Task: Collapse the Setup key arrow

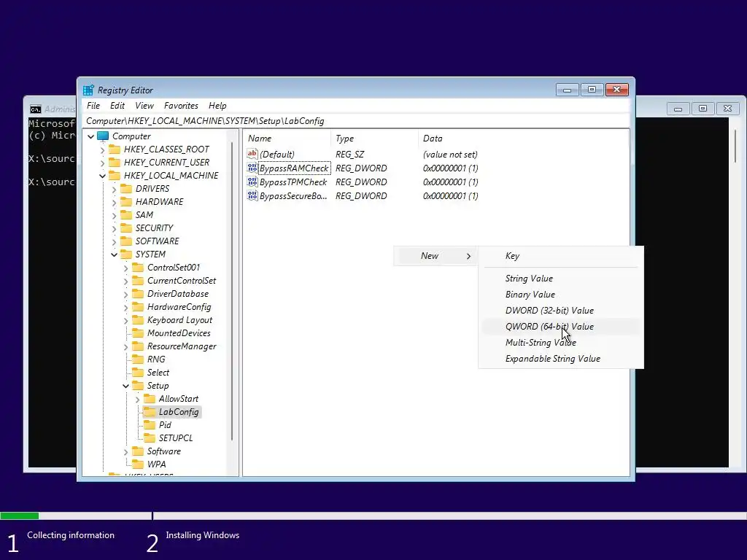Action: tap(125, 386)
